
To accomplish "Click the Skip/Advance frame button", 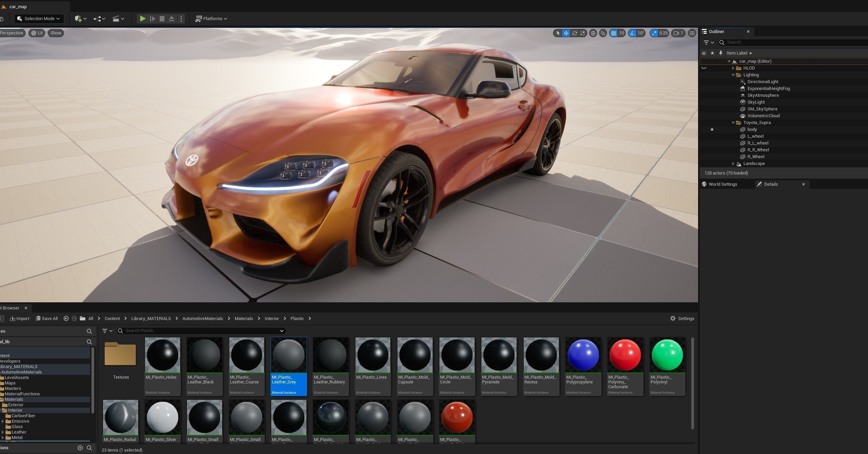I will [153, 19].
